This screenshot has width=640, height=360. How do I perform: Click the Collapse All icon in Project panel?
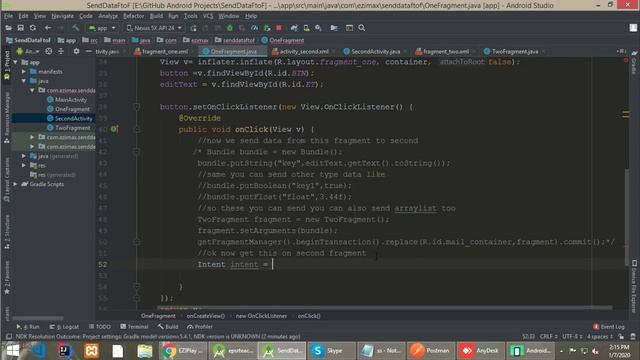(61, 51)
